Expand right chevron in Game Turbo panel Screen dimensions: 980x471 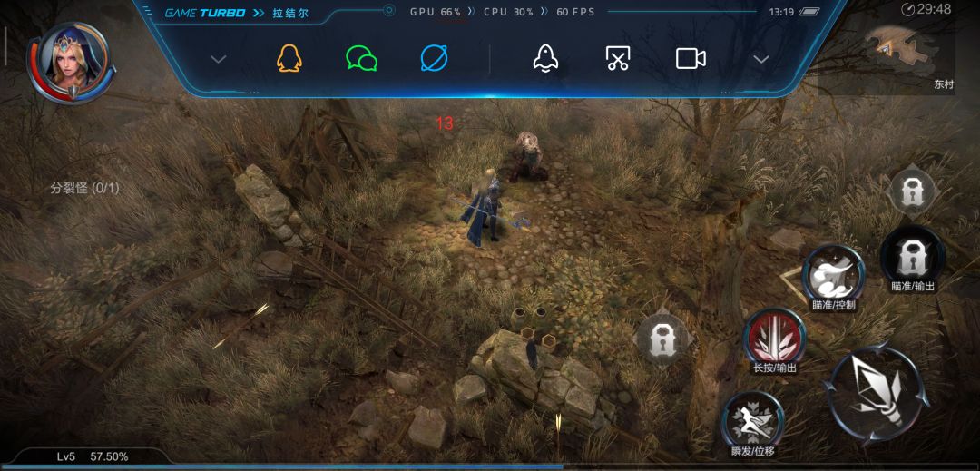pos(761,59)
